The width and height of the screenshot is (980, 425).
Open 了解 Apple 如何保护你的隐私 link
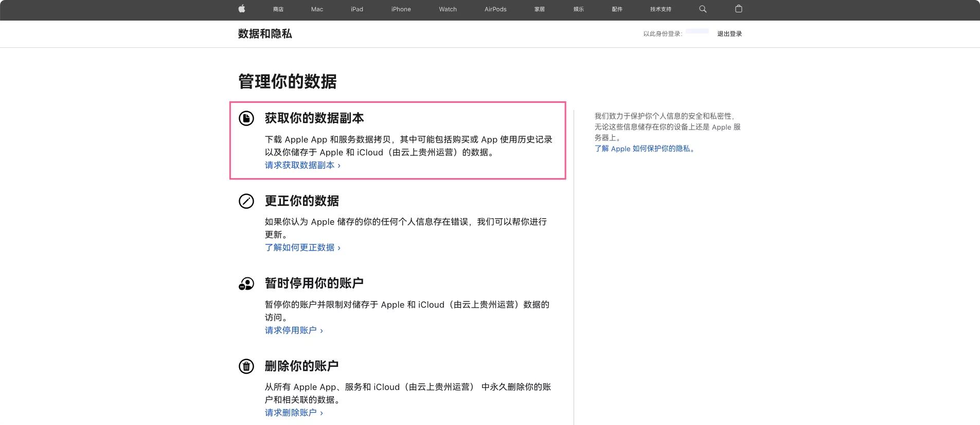(645, 149)
